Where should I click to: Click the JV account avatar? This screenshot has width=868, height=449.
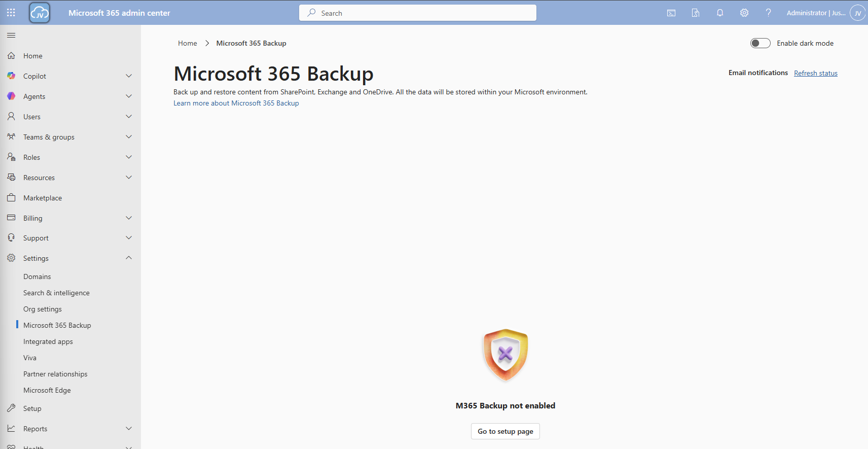point(857,13)
